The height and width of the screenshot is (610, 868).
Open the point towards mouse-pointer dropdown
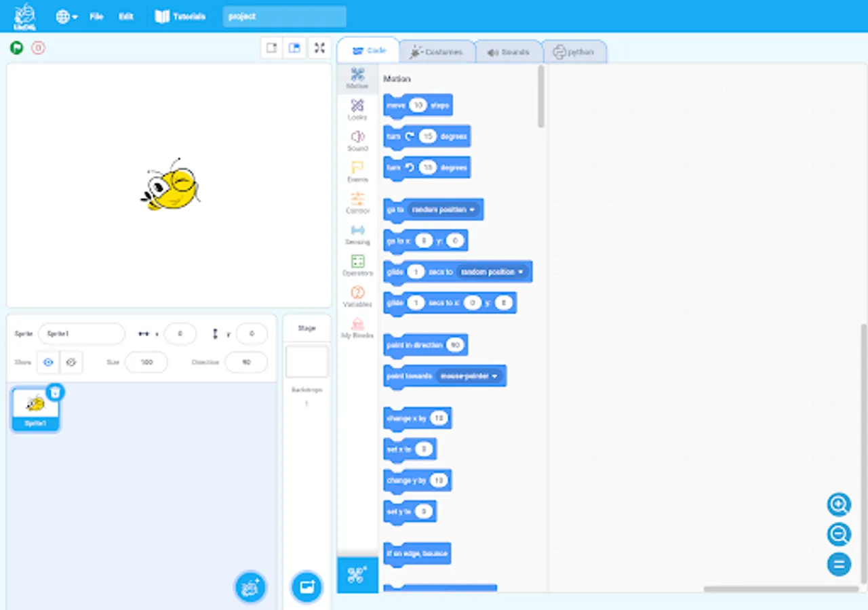coord(469,376)
